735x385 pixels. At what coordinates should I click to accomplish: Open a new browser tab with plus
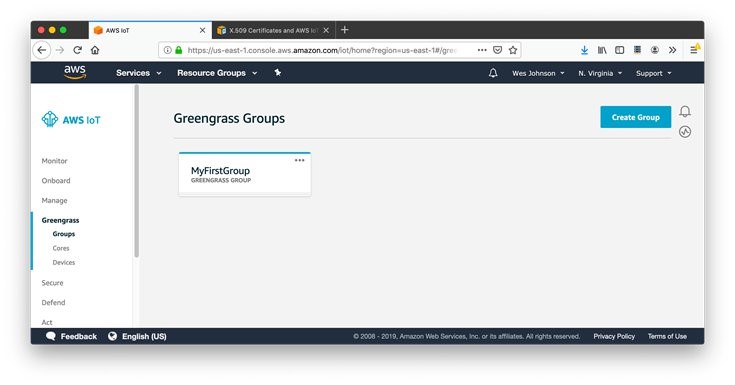point(345,30)
